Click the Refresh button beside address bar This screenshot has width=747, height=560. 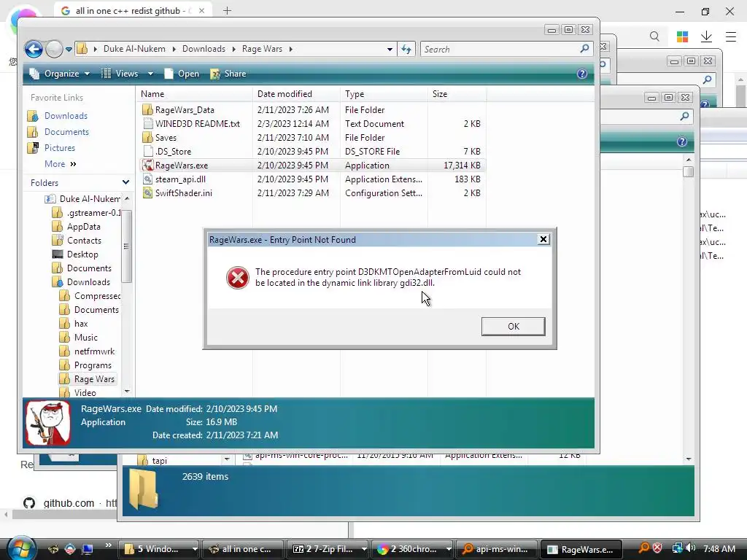[x=406, y=49]
